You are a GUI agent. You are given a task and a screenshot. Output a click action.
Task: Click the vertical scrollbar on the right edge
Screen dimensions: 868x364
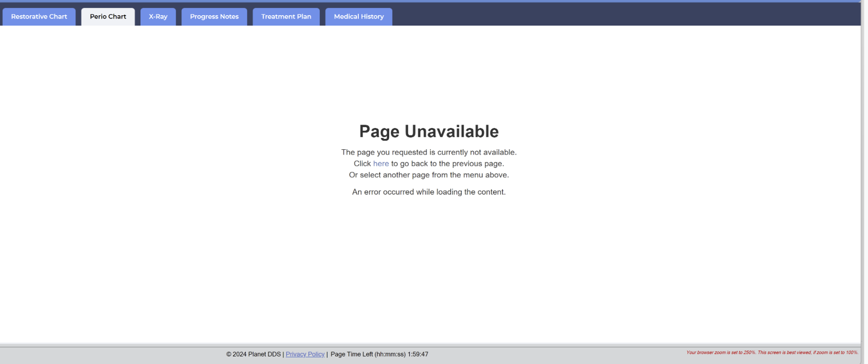864,182
